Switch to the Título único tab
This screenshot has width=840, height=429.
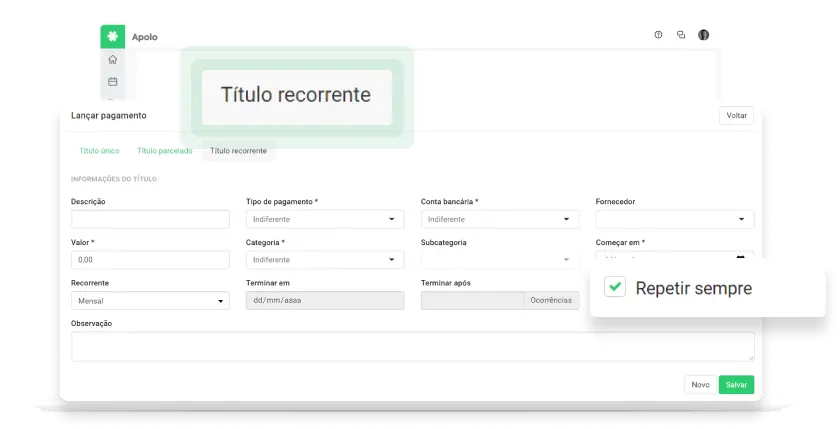click(x=100, y=151)
